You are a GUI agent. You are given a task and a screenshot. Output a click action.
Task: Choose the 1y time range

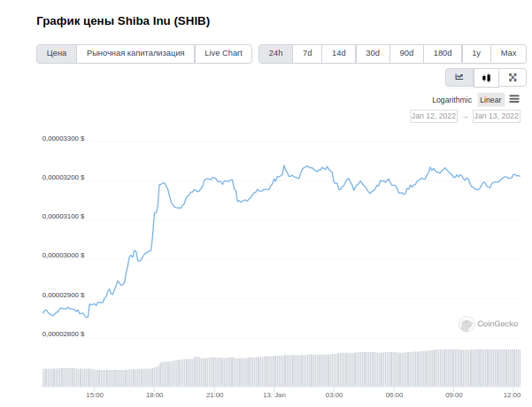tap(476, 54)
